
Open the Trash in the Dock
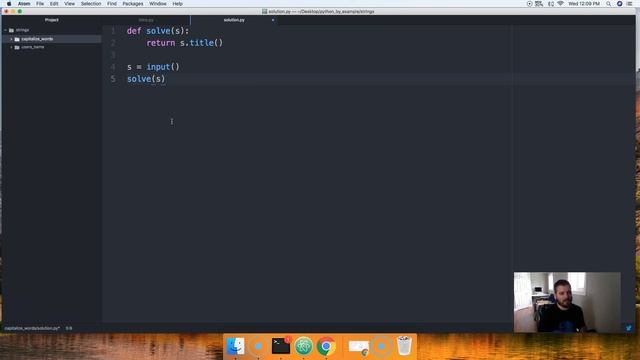pyautogui.click(x=404, y=346)
